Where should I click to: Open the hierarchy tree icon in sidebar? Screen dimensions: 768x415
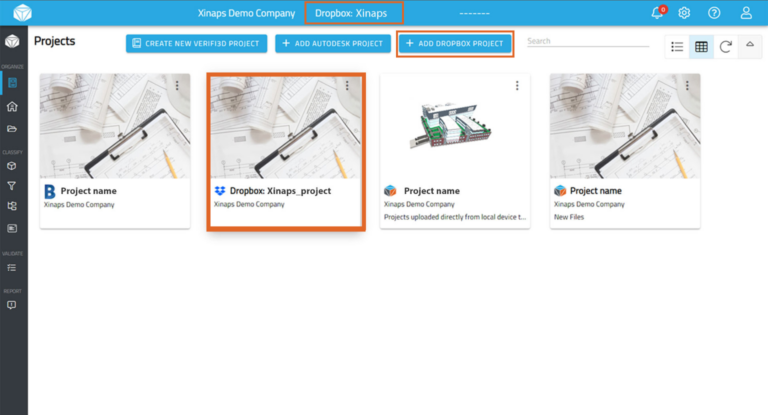[x=12, y=206]
